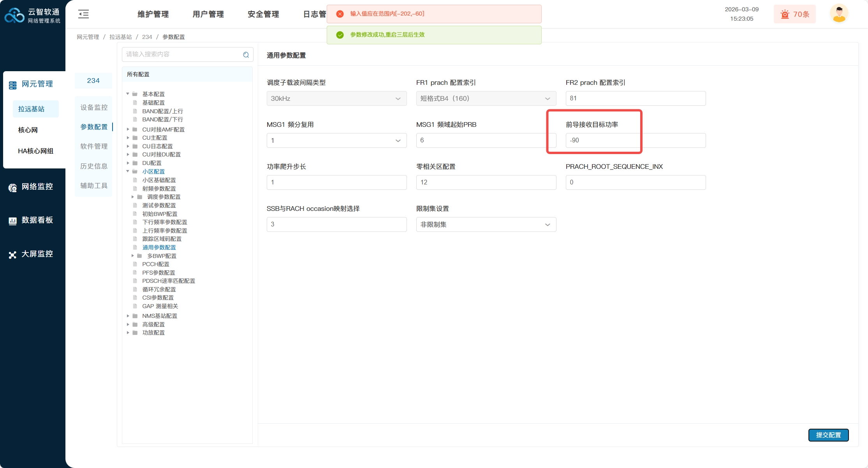Open the user avatar menu

point(839,14)
